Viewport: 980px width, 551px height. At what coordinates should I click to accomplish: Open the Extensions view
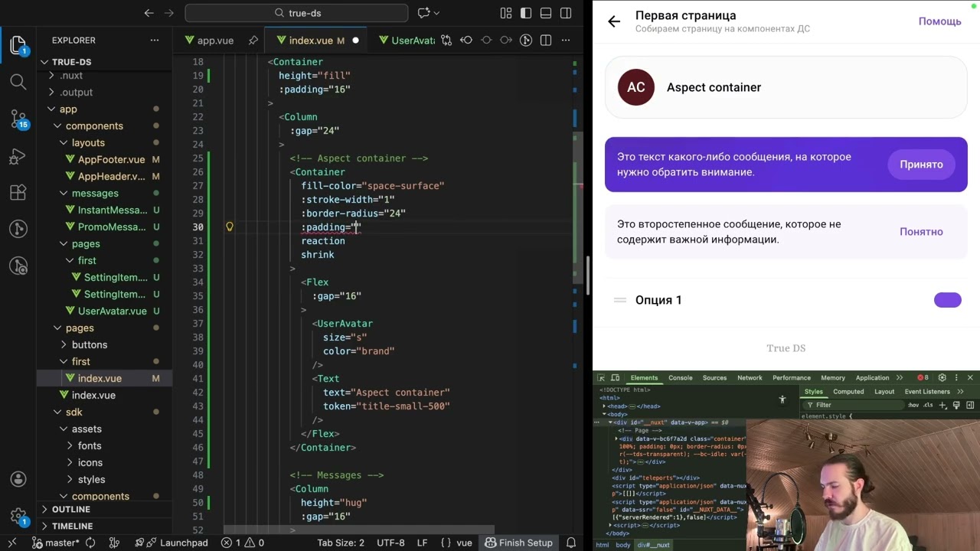[18, 193]
